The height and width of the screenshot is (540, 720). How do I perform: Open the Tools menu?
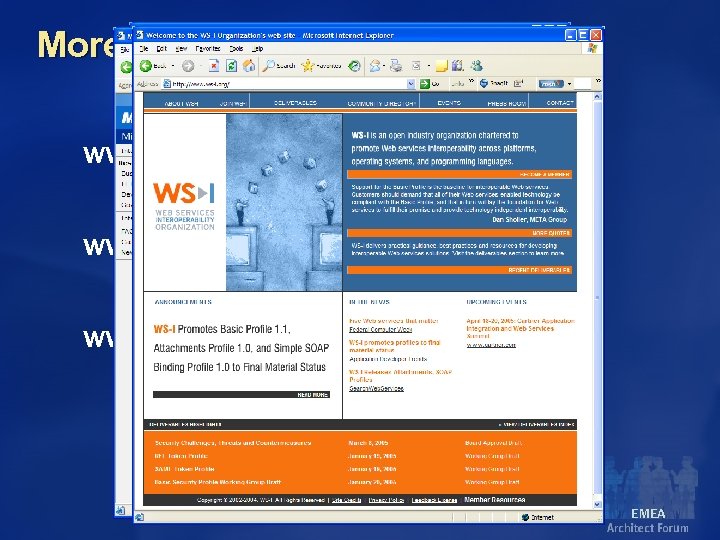click(236, 48)
